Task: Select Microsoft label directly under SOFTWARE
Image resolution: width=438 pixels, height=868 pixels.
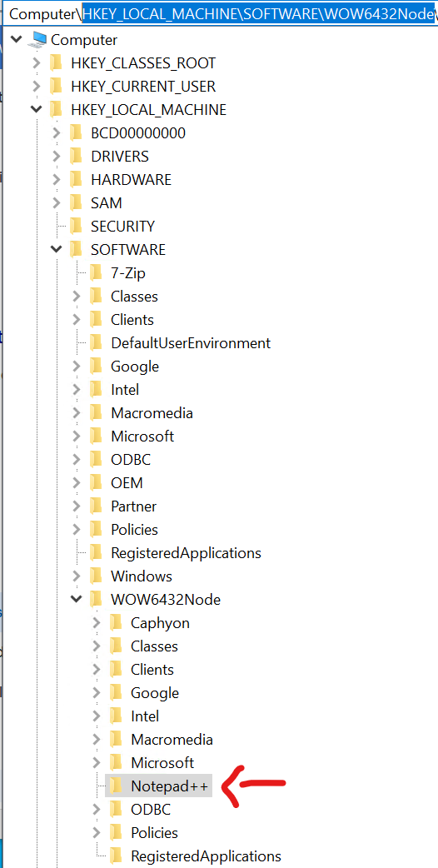Action: [142, 436]
